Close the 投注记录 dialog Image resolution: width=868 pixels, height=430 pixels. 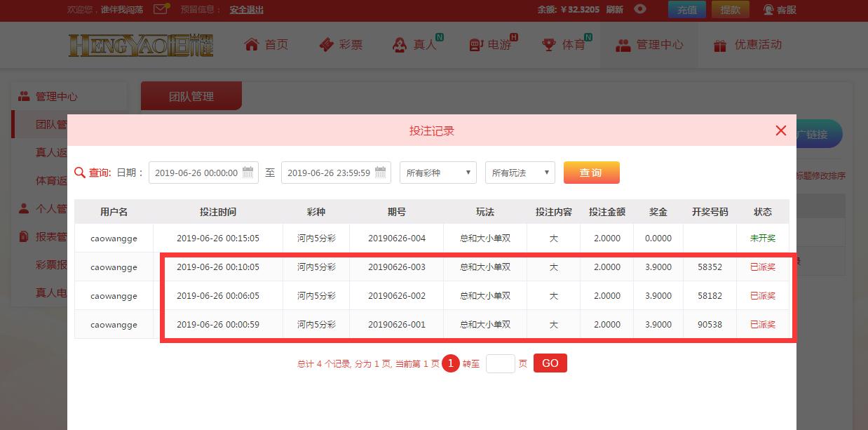pyautogui.click(x=781, y=130)
